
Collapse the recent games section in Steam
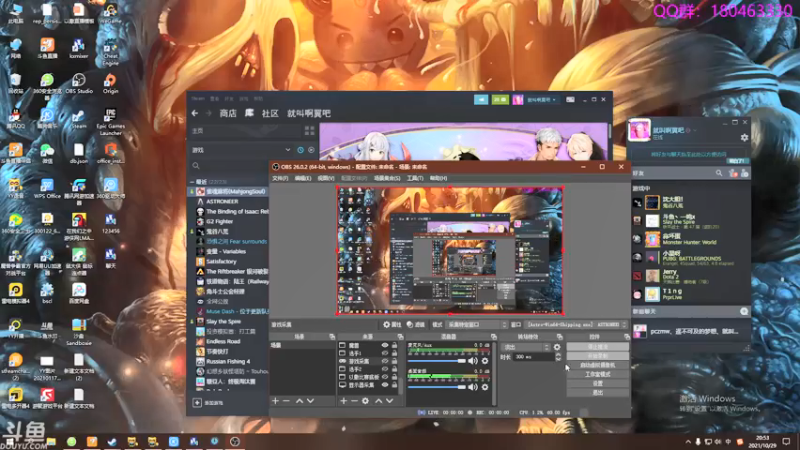pos(192,182)
